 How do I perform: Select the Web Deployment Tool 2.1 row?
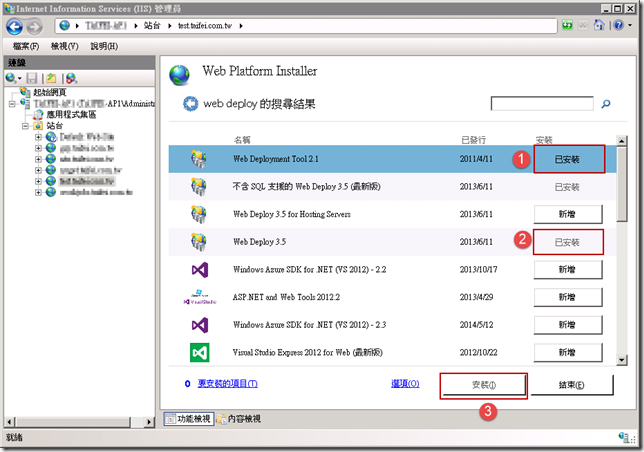[x=392, y=159]
